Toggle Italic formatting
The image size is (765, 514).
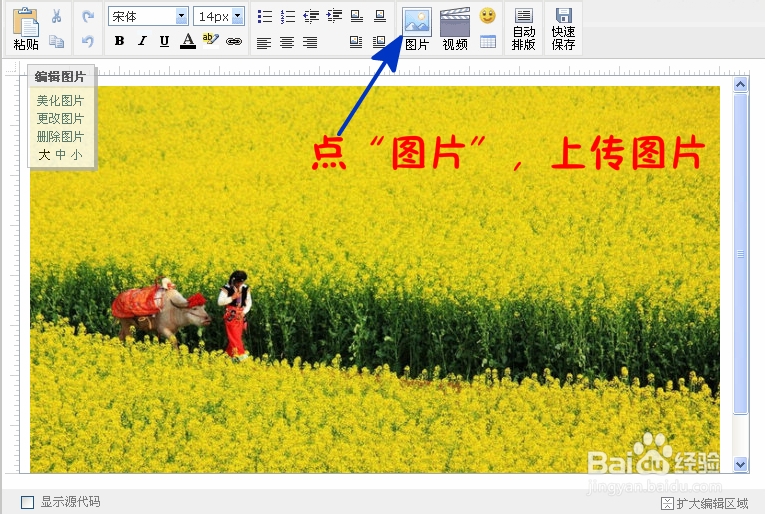(x=142, y=41)
